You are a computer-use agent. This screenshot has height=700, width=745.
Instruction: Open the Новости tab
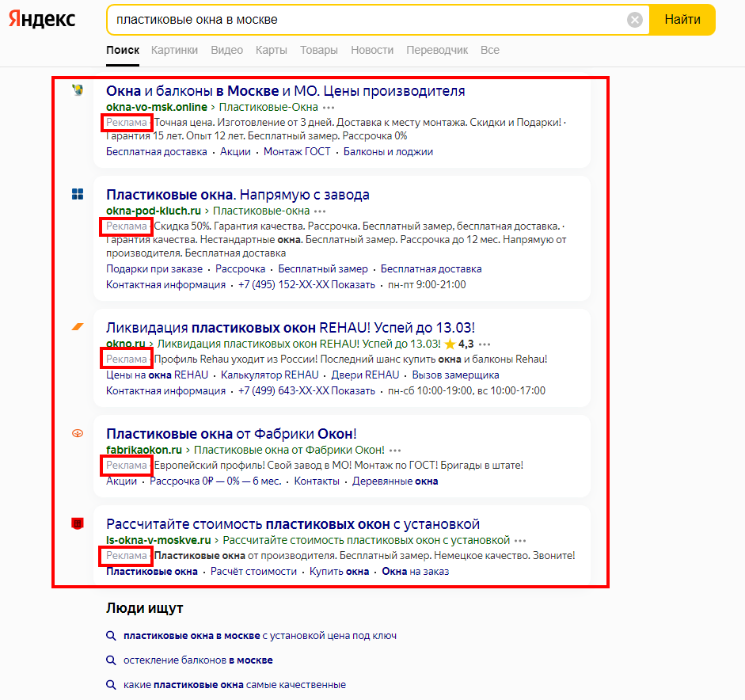[372, 50]
